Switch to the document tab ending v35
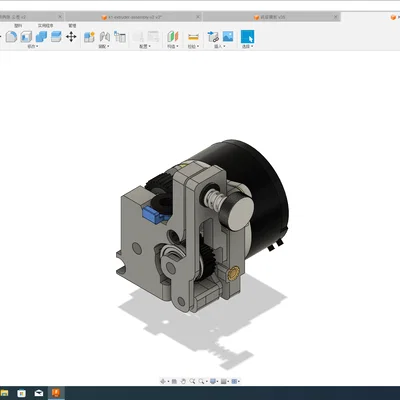 pos(271,17)
